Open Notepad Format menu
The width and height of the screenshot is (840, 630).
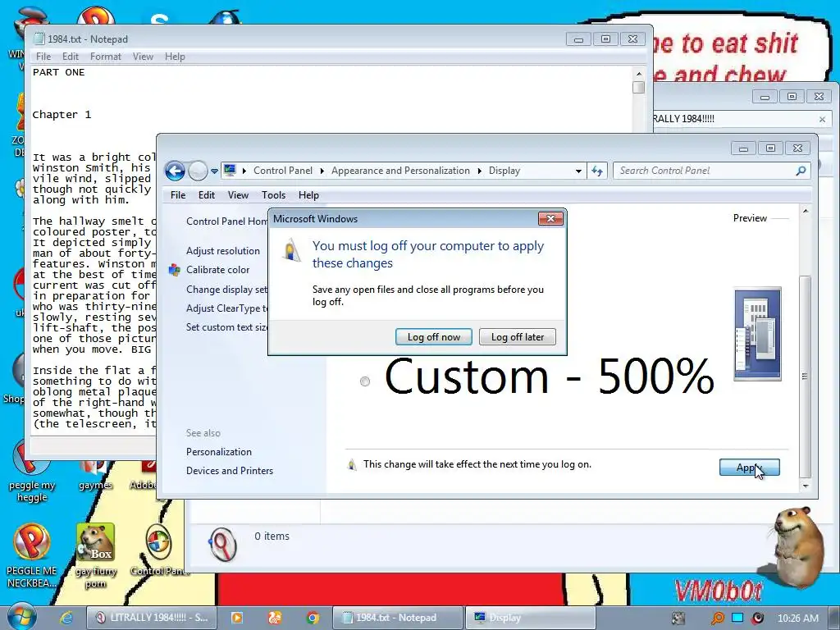pyautogui.click(x=106, y=57)
